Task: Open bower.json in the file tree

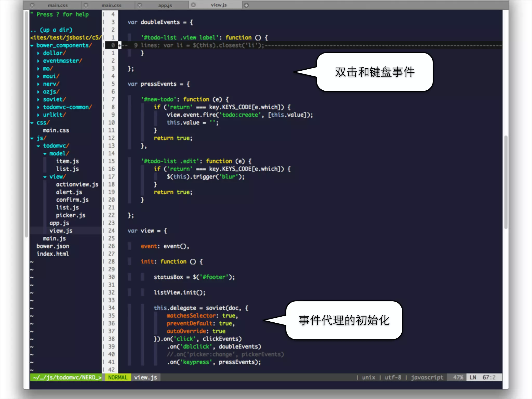Action: tap(53, 246)
